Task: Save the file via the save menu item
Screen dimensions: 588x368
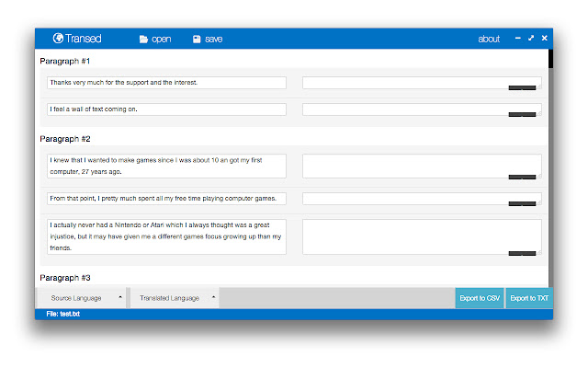Action: click(x=208, y=39)
